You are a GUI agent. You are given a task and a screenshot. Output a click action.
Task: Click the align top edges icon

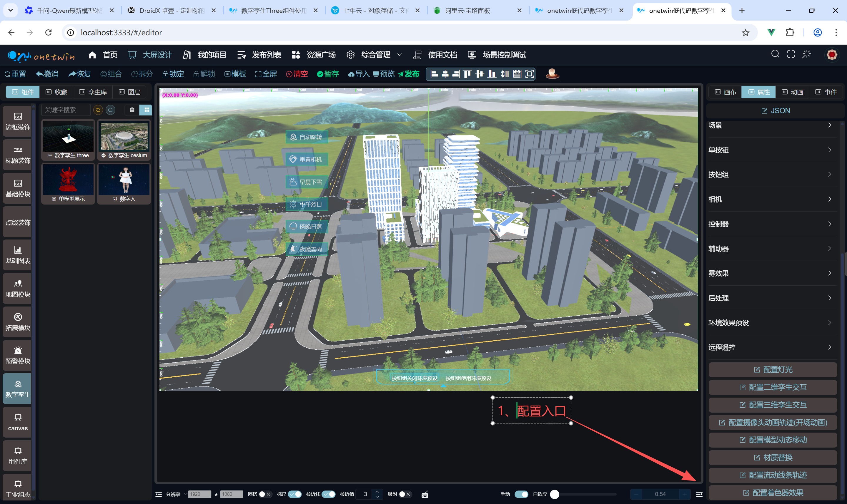[467, 74]
